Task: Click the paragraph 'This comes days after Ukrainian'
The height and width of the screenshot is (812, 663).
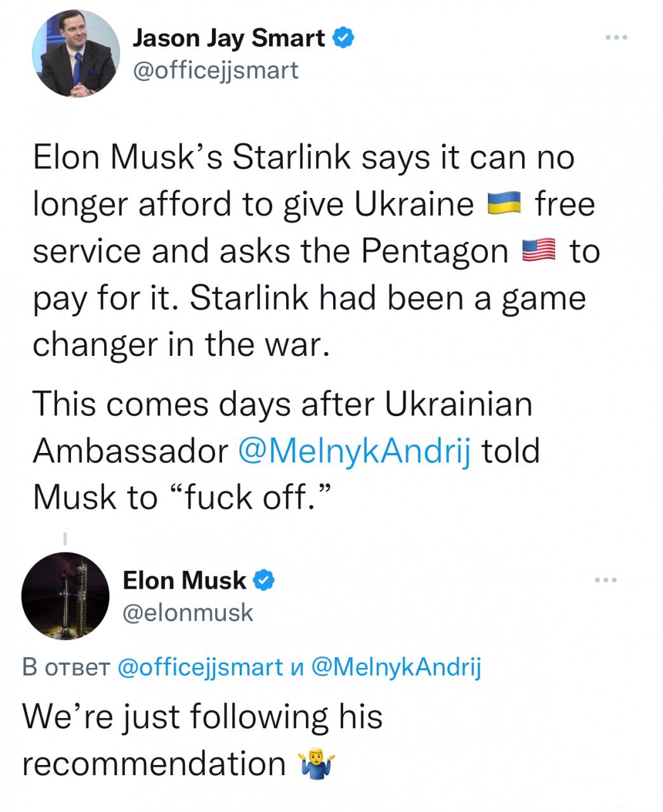Action: coord(286,451)
